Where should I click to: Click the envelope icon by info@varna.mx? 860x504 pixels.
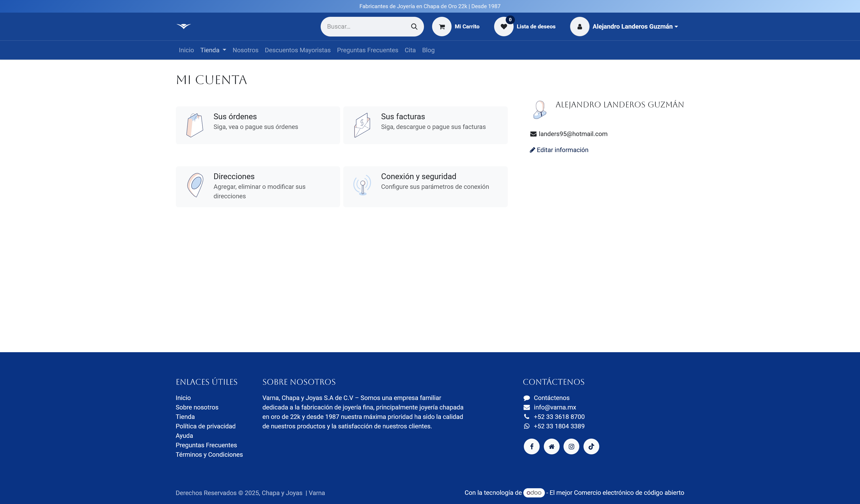click(x=526, y=408)
